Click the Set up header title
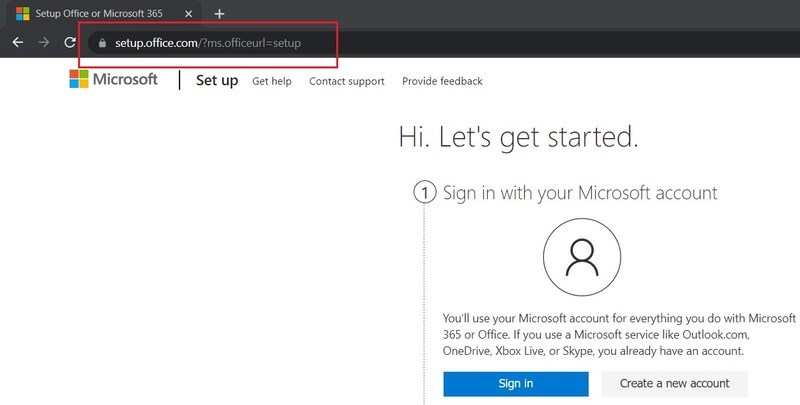Viewport: 800px width, 405px height. tap(217, 80)
